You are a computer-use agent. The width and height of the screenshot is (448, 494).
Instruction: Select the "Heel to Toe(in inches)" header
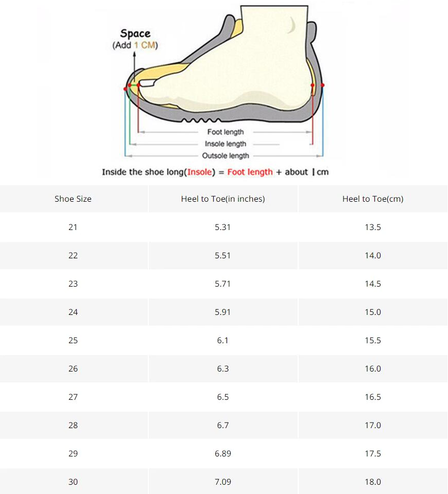tap(223, 199)
